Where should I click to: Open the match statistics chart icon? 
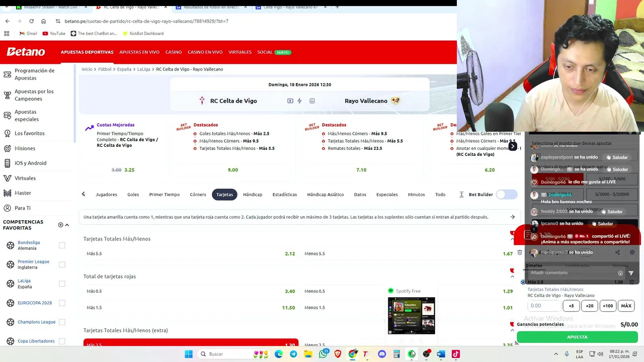click(312, 101)
